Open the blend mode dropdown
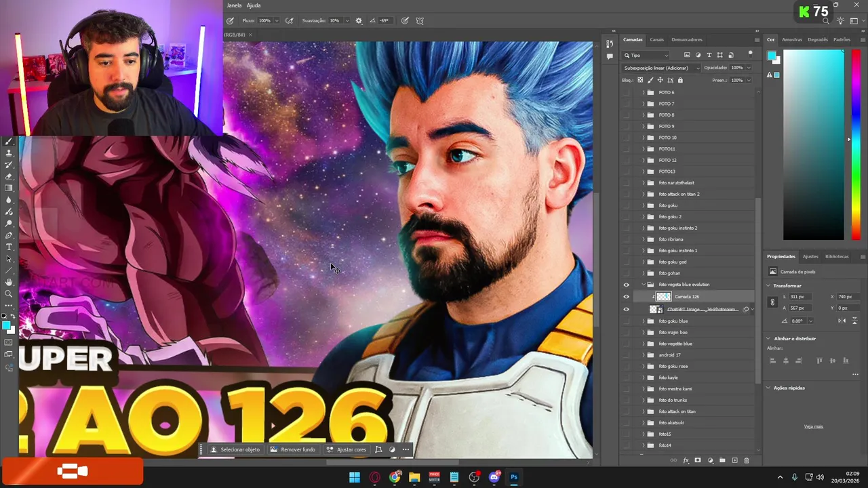Image resolution: width=868 pixels, height=488 pixels. (662, 68)
